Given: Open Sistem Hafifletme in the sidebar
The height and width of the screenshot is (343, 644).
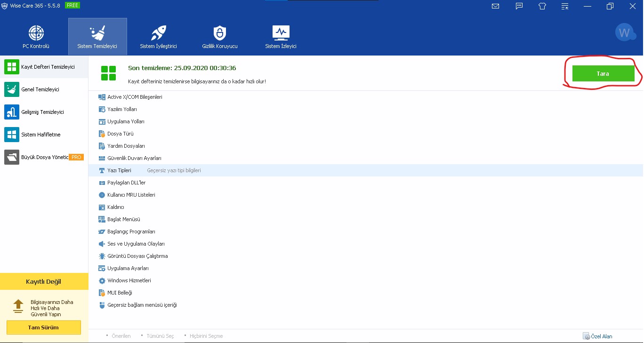Looking at the screenshot, I should pyautogui.click(x=44, y=135).
